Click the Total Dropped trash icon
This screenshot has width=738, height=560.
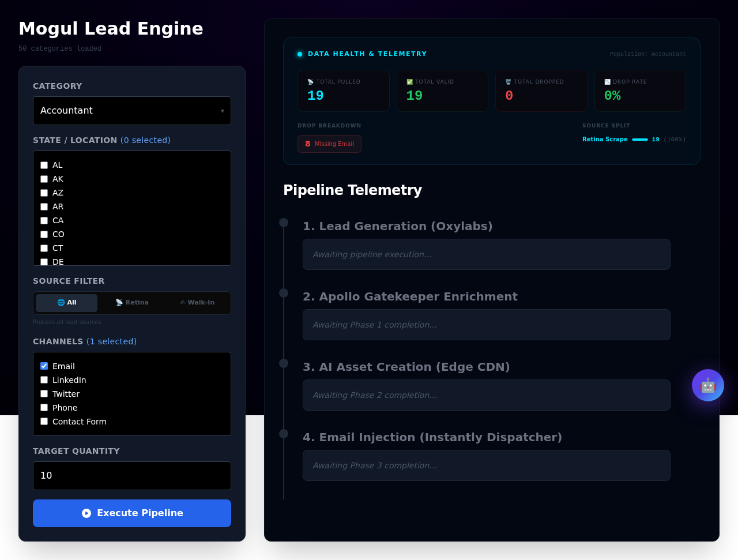tap(508, 82)
